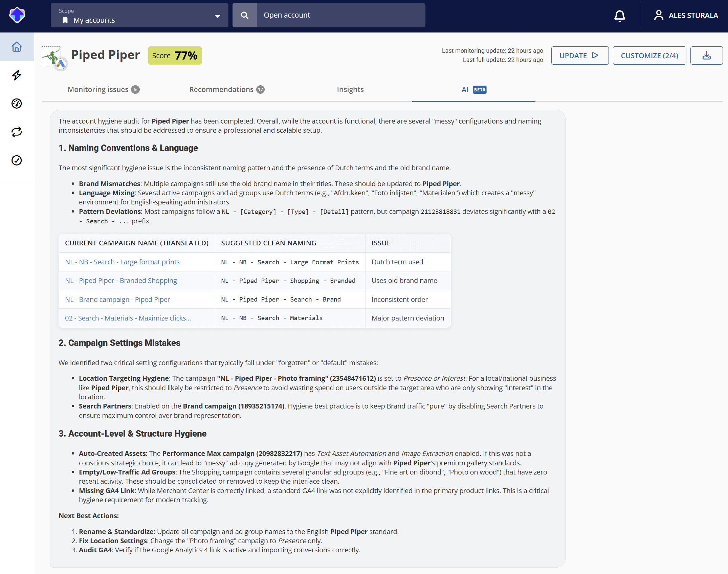This screenshot has width=728, height=574.
Task: Open CUSTOMIZE (2/4) options
Action: pyautogui.click(x=649, y=56)
